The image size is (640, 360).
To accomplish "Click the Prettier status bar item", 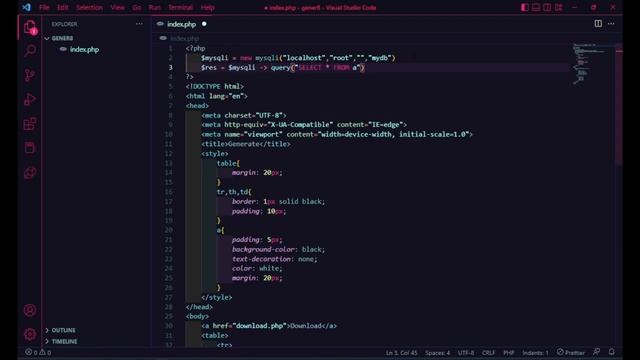I will (571, 352).
